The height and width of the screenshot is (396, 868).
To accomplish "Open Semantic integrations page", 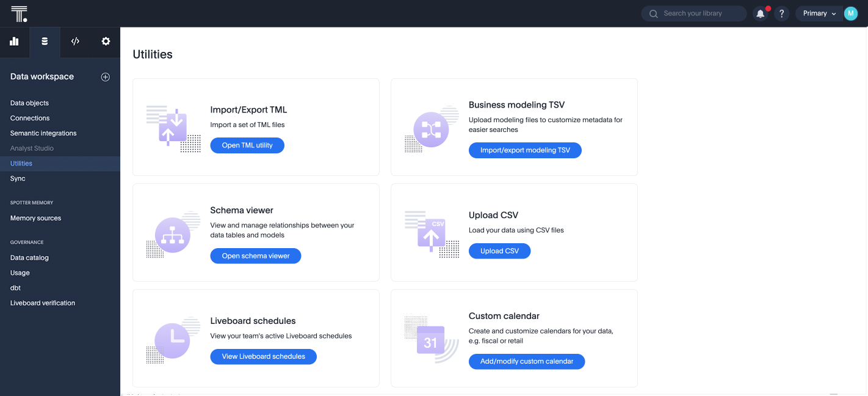I will pos(43,133).
